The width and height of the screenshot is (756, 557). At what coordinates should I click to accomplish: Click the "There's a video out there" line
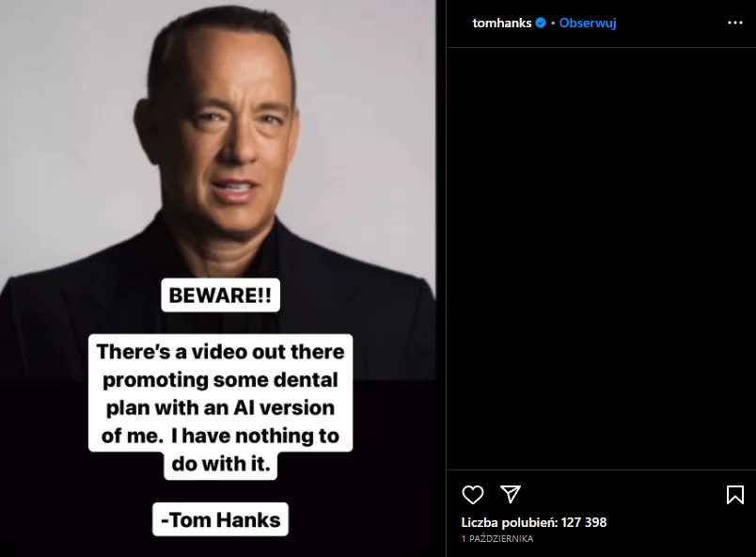[x=220, y=352]
